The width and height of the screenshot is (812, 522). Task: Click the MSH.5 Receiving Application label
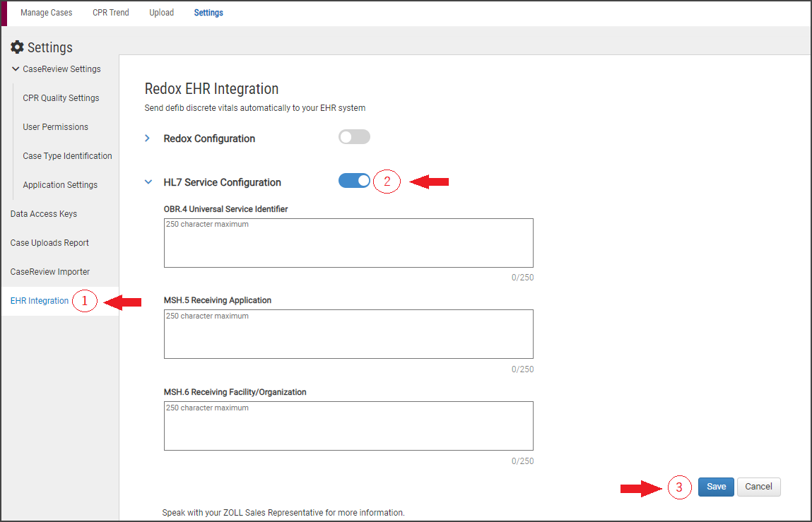(218, 300)
